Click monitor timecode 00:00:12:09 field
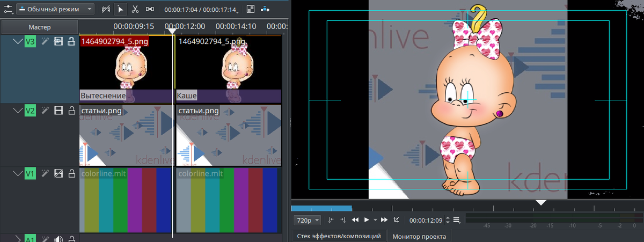The height and width of the screenshot is (242, 644). tap(426, 220)
